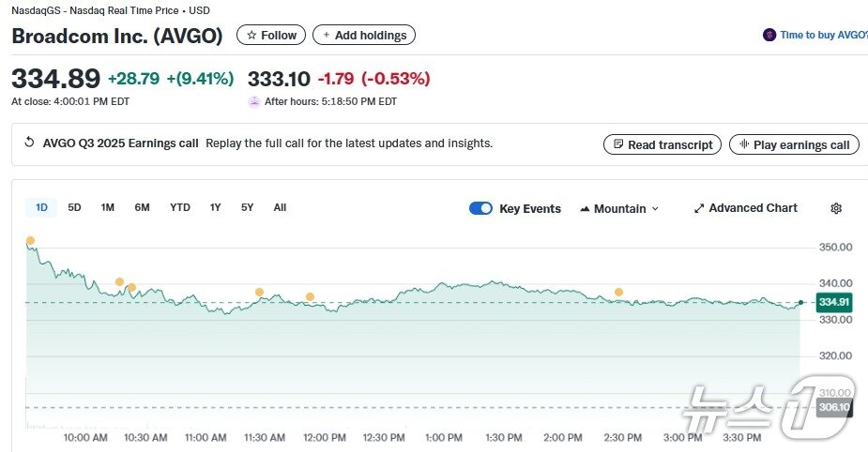Switch to the YTD range tab

[180, 207]
